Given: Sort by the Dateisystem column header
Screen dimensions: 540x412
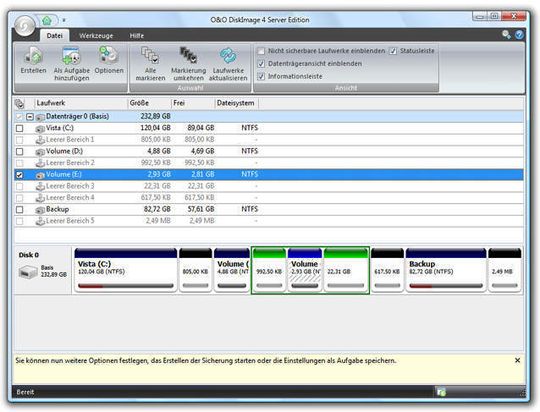Looking at the screenshot, I should coord(237,103).
